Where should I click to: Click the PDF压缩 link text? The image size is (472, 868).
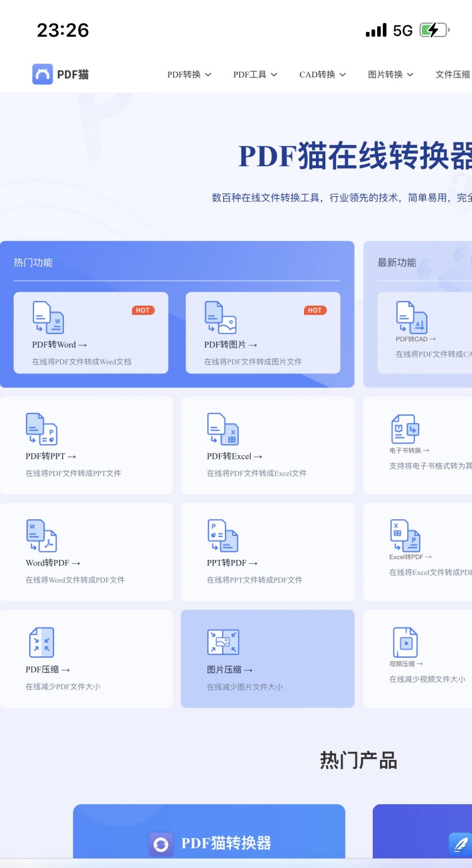(48, 669)
